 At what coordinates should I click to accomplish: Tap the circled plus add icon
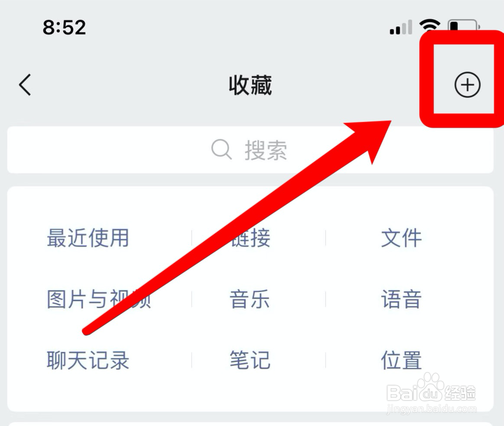coord(467,85)
